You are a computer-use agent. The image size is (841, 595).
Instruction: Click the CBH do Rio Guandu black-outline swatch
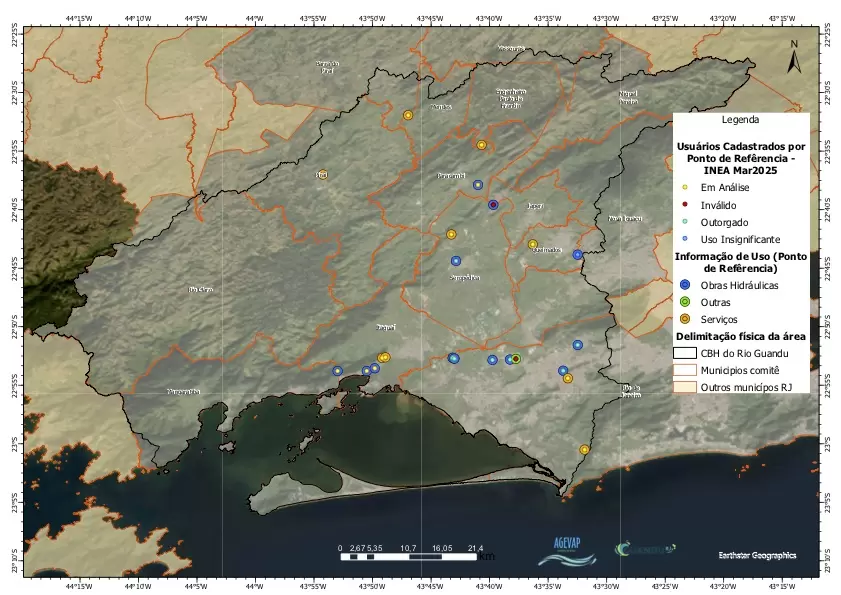[x=684, y=353]
